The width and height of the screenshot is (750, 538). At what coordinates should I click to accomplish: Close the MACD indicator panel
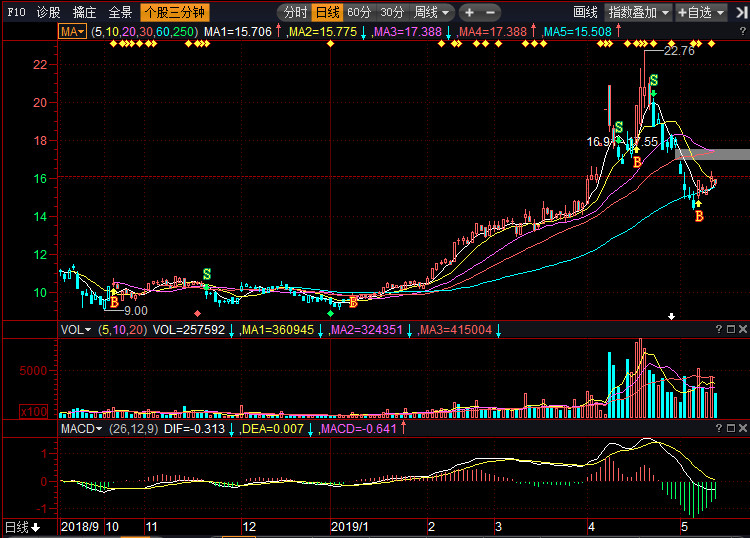[742, 428]
